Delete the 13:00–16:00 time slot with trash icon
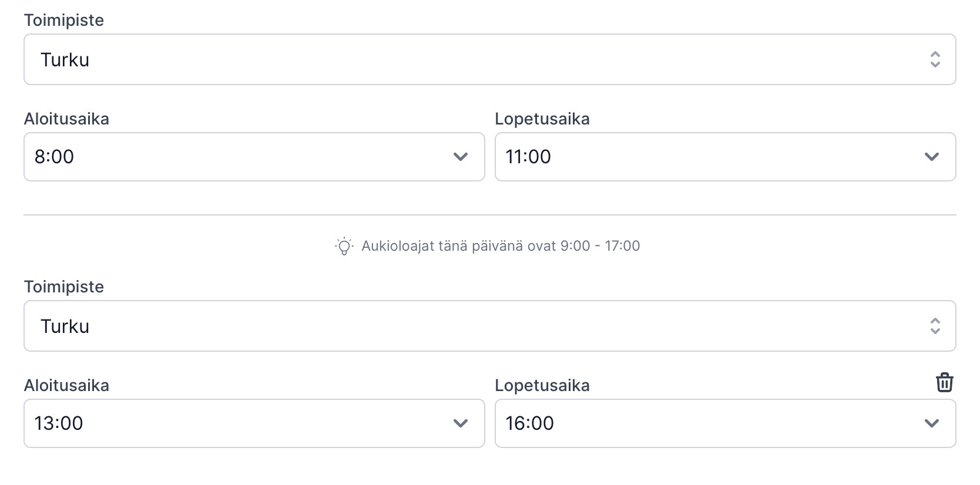The image size is (980, 485). [x=944, y=382]
